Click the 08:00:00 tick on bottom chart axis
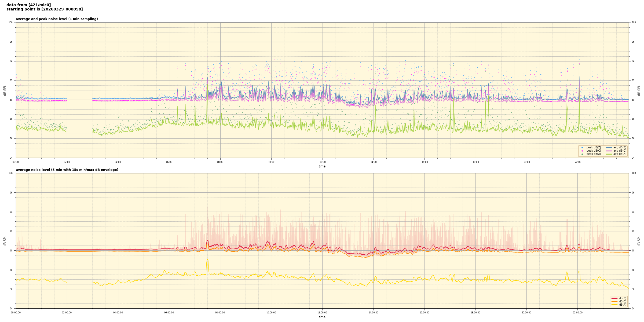Viewport: 644px width, 322px height. [x=220, y=313]
